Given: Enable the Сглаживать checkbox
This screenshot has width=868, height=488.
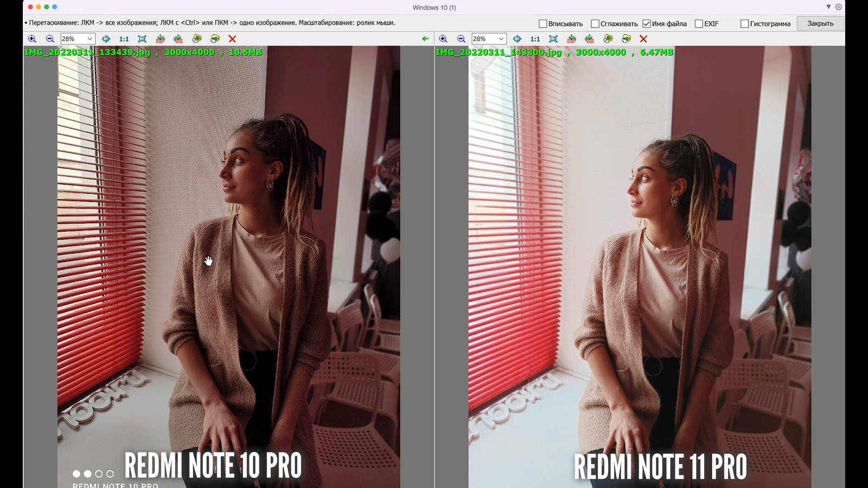Looking at the screenshot, I should point(595,24).
